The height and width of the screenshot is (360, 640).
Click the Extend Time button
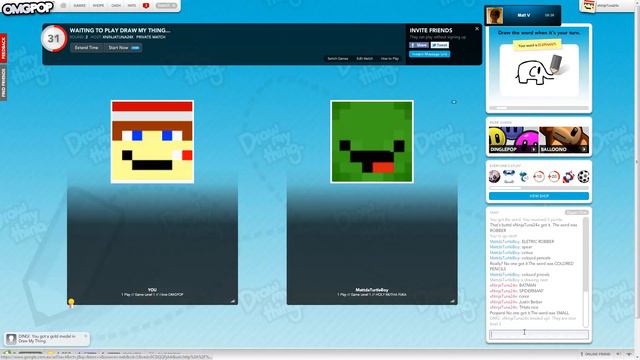87,48
